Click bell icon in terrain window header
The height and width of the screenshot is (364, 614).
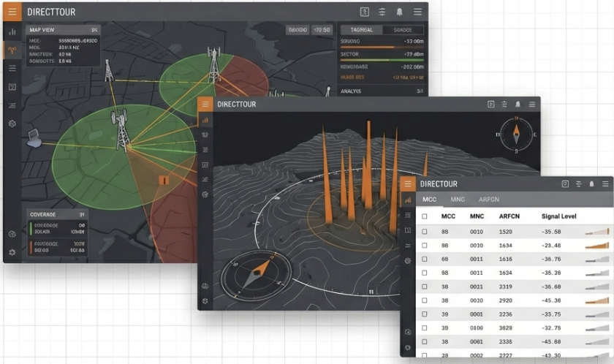point(518,104)
